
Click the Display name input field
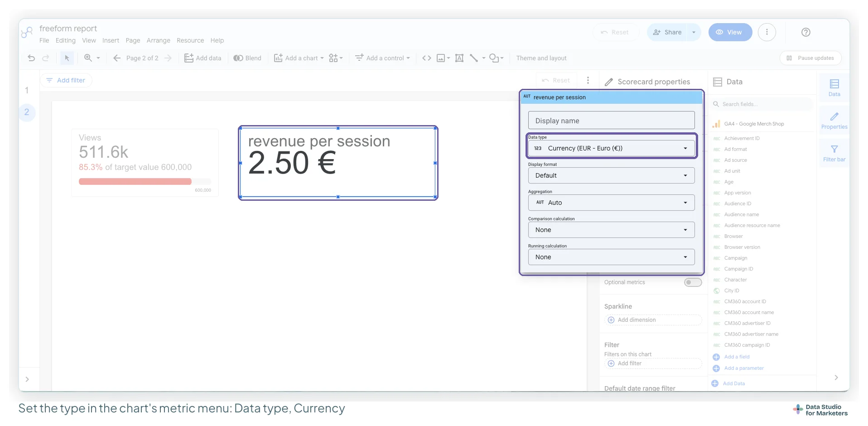point(611,121)
